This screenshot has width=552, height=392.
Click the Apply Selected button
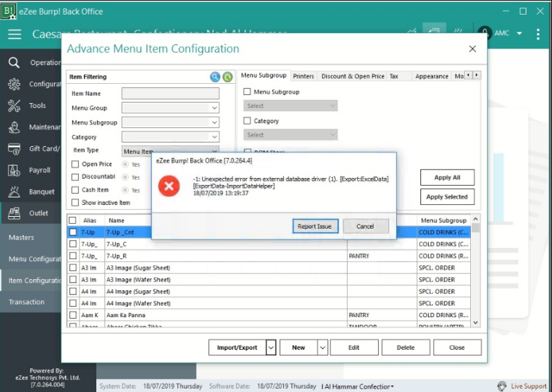447,197
